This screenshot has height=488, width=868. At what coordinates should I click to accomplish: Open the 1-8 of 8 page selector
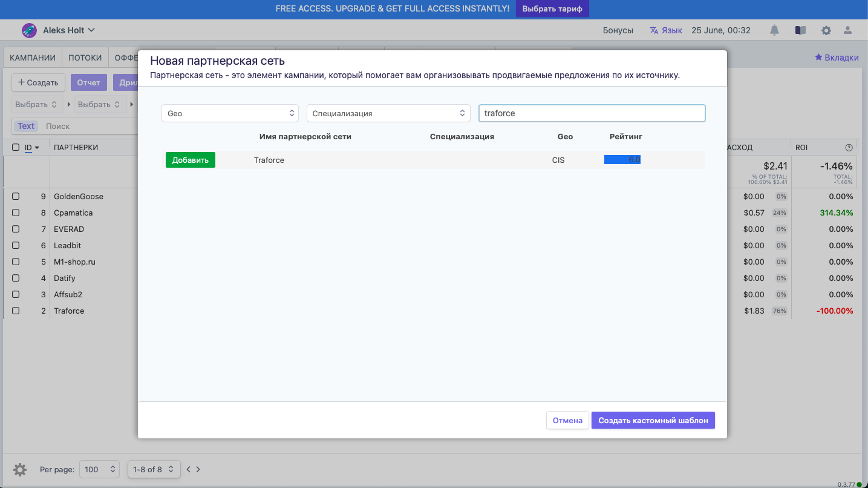(x=154, y=469)
